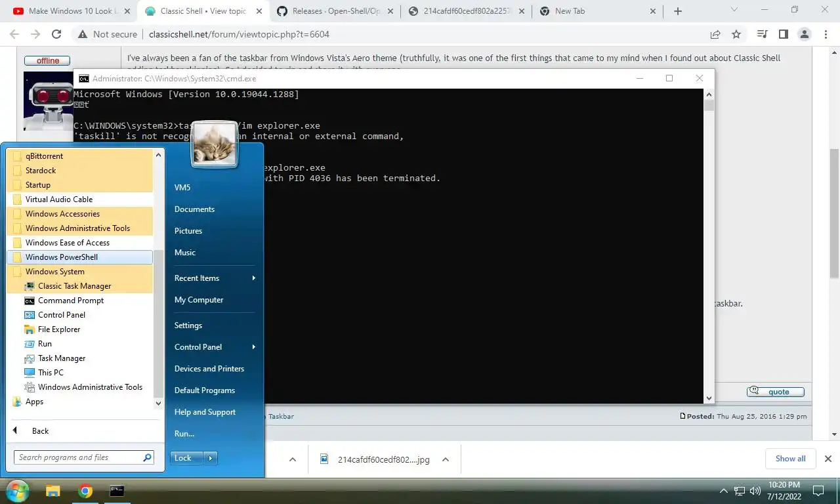Go Back in the programs list
This screenshot has width=840, height=504.
40,431
